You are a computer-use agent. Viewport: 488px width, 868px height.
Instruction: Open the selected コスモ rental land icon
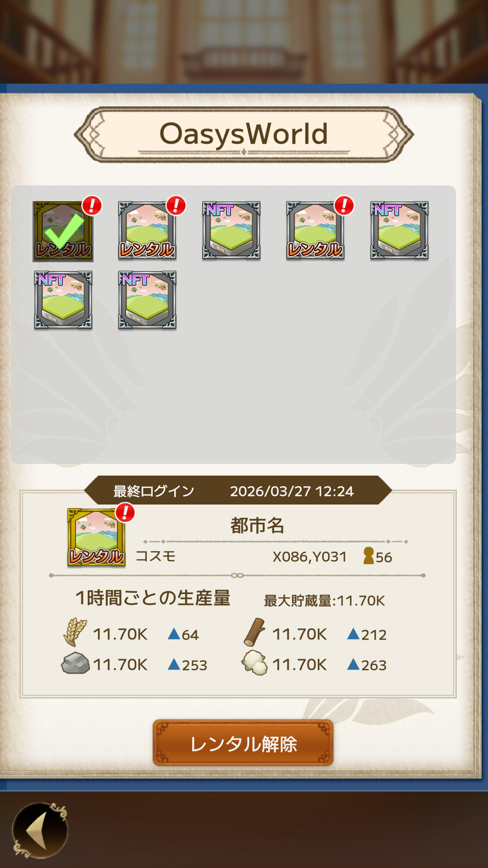96,537
